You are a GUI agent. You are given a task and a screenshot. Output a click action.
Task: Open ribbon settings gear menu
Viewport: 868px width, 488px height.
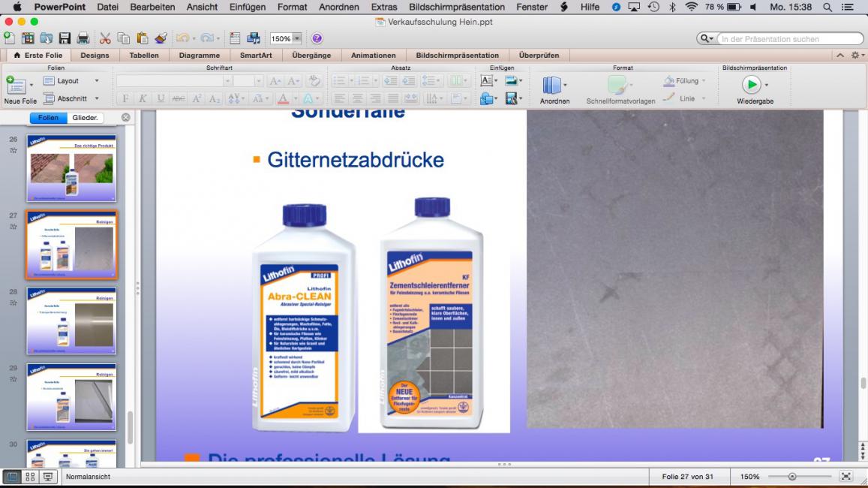(x=855, y=56)
